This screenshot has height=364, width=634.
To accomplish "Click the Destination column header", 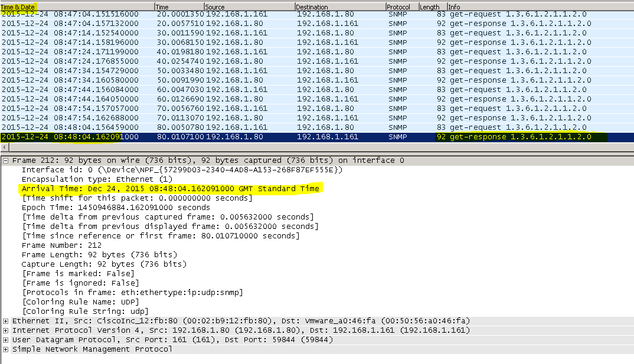I will pyautogui.click(x=340, y=7).
